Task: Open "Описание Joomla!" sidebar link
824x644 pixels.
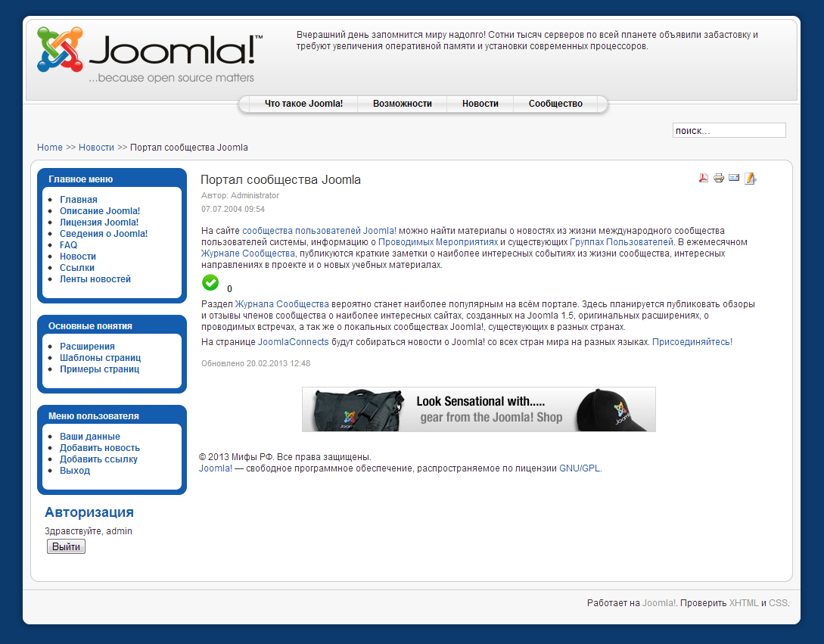Action: 100,211
